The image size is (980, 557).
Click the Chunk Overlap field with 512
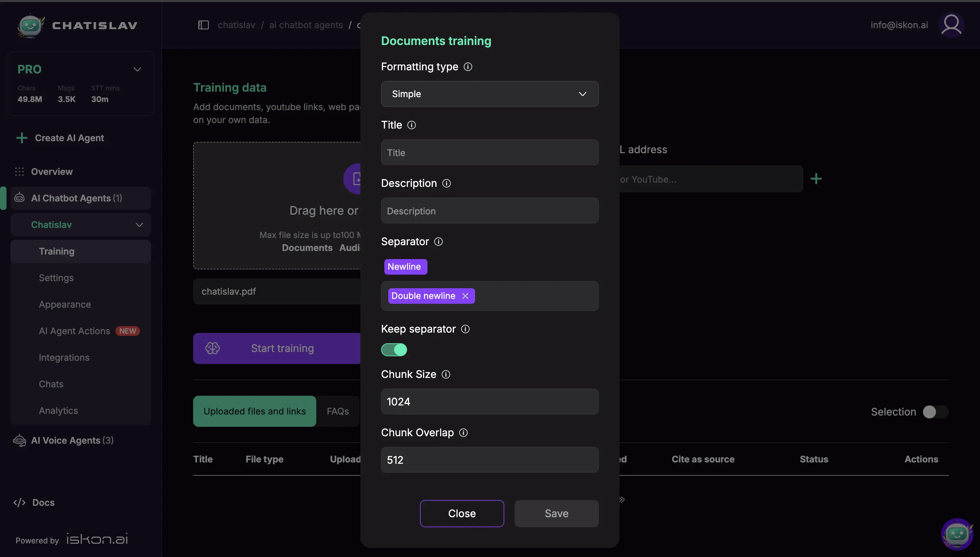click(490, 460)
